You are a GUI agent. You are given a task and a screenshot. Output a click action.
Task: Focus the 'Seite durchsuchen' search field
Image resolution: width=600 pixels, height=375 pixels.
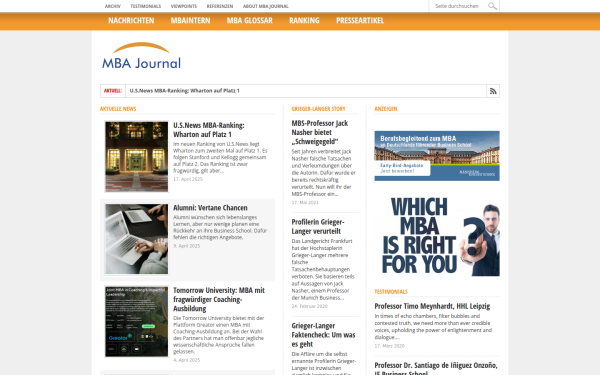point(459,6)
